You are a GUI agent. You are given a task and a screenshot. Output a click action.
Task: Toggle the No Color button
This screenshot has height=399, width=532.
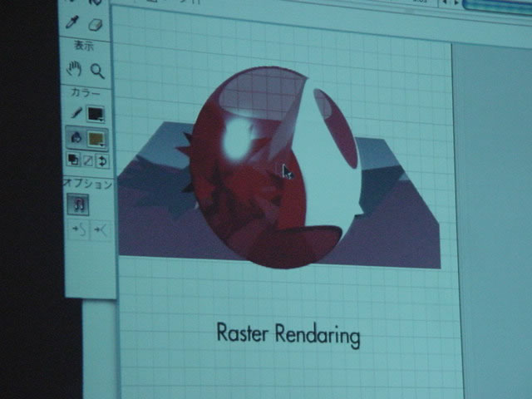(x=87, y=160)
